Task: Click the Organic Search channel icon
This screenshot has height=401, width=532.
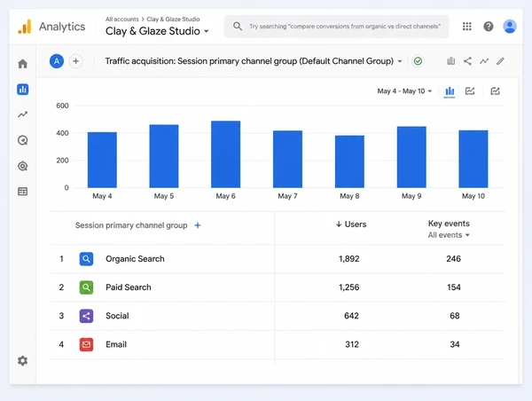Action: [x=87, y=259]
